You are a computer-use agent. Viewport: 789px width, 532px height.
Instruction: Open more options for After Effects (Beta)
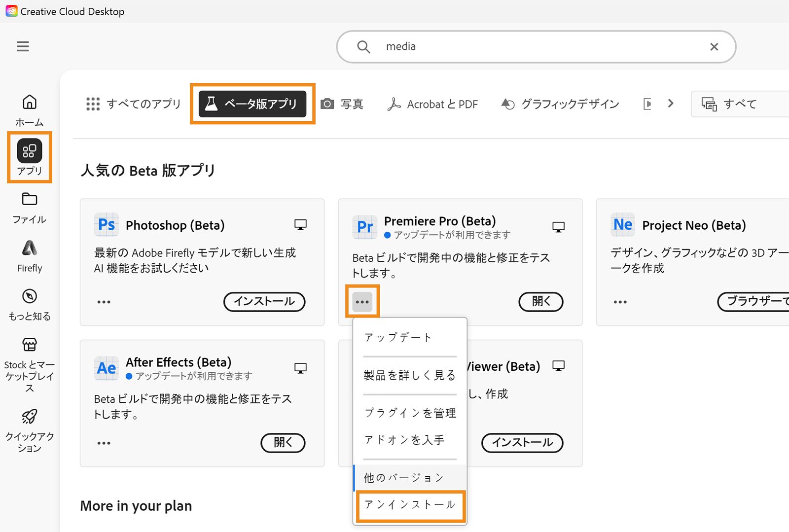tap(104, 443)
